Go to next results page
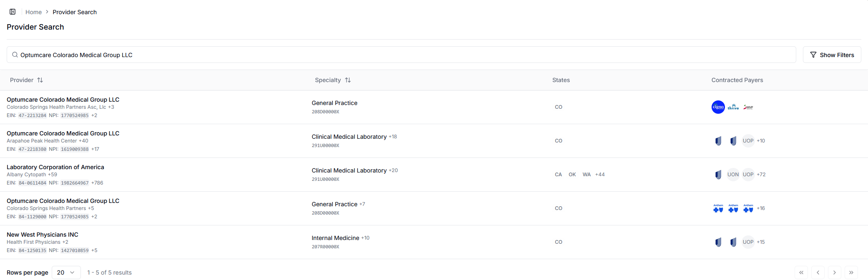 (835, 272)
